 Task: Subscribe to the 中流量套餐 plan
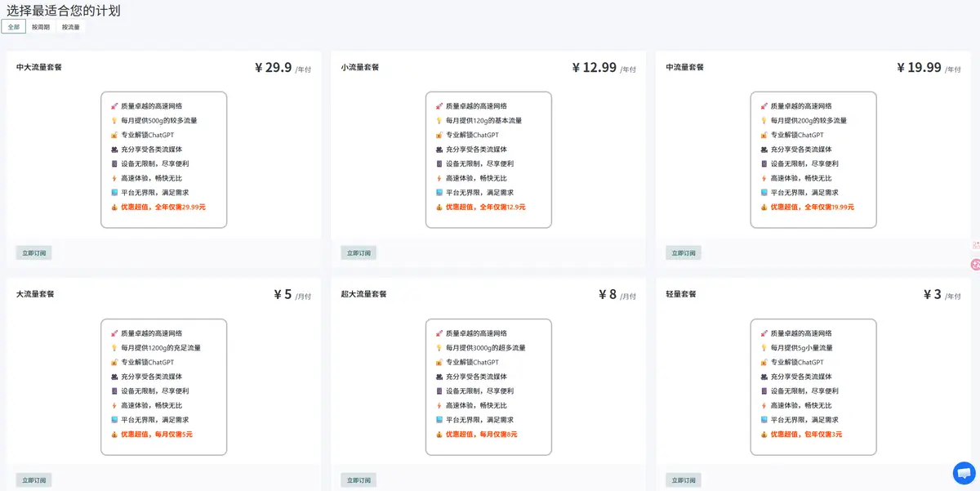click(684, 253)
